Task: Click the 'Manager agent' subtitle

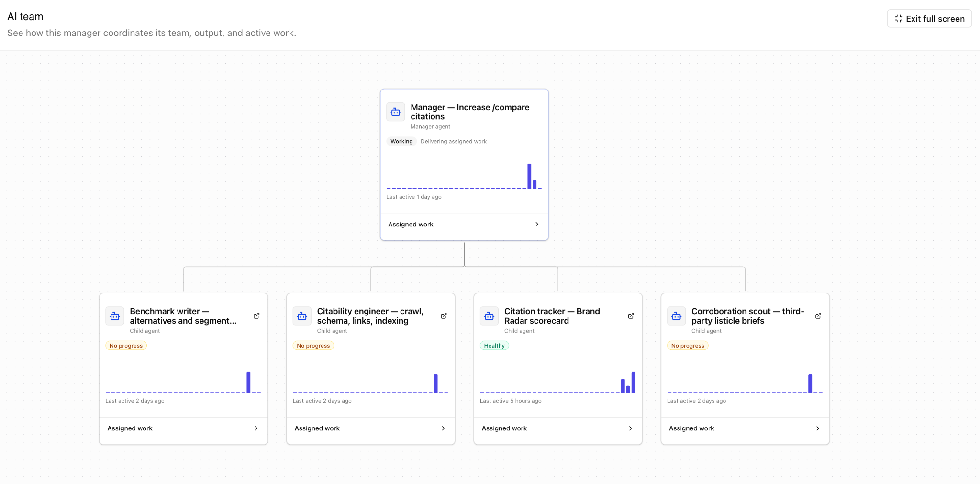Action: (430, 127)
